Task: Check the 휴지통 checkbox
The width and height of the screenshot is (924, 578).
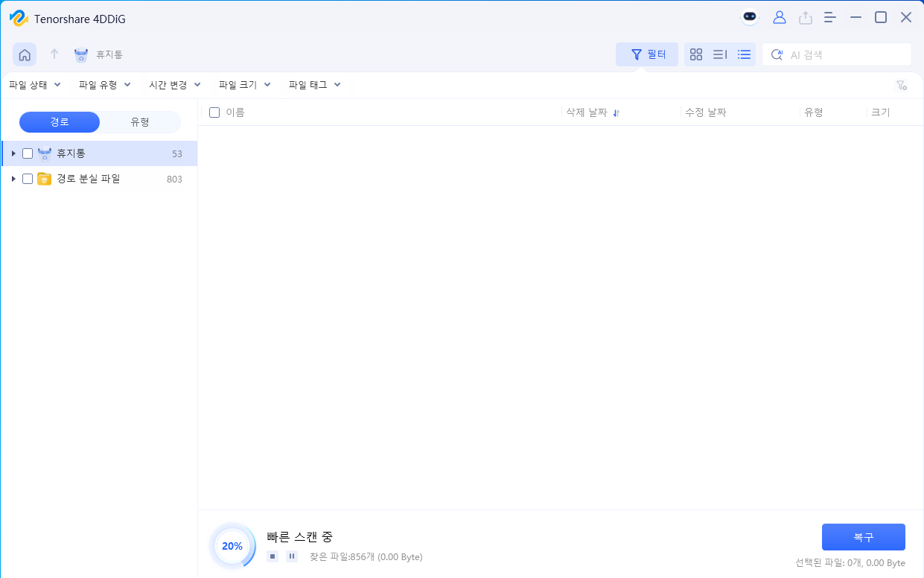Action: (28, 153)
